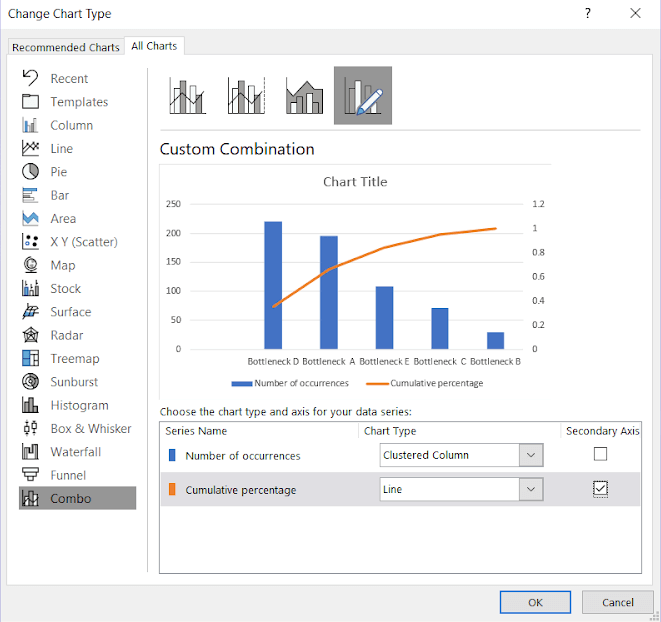Click the Chart Type column header
This screenshot has height=622, width=661.
(x=390, y=431)
